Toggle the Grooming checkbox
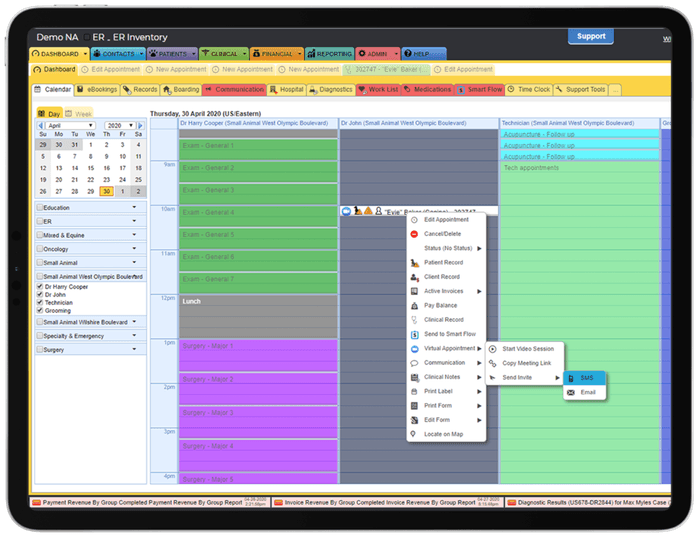 (x=39, y=309)
